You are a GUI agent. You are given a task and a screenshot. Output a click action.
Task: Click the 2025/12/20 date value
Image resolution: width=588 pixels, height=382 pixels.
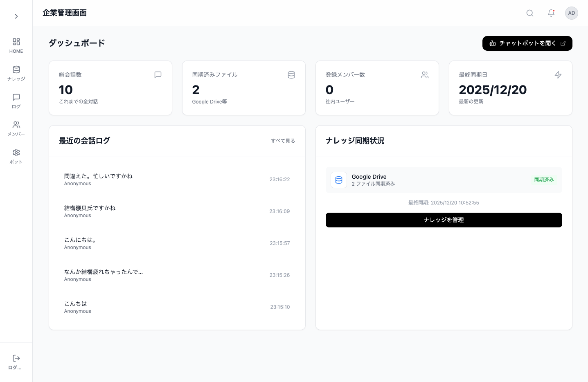493,90
